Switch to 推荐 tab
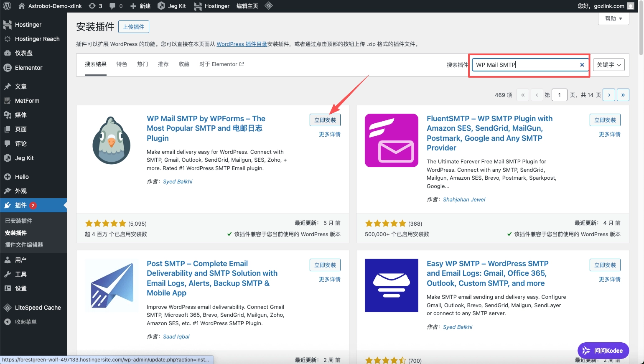This screenshot has width=644, height=364. click(x=163, y=64)
